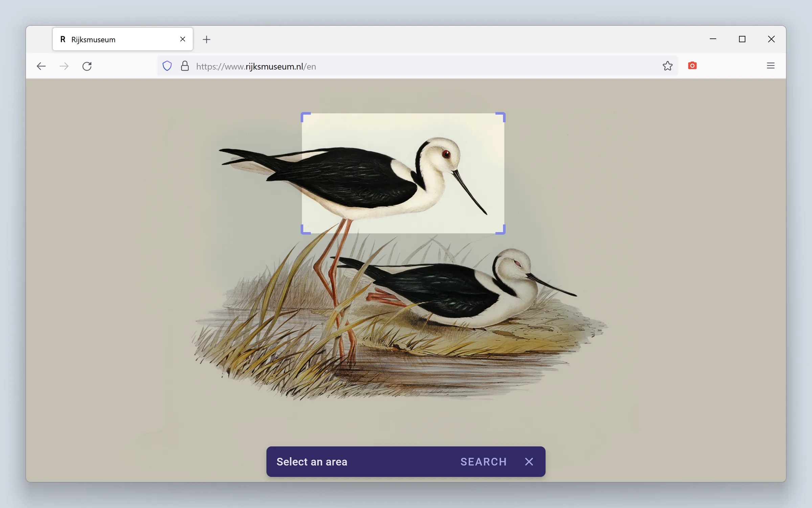Close the Rijksmuseum tab
Image resolution: width=812 pixels, height=508 pixels.
click(x=183, y=39)
